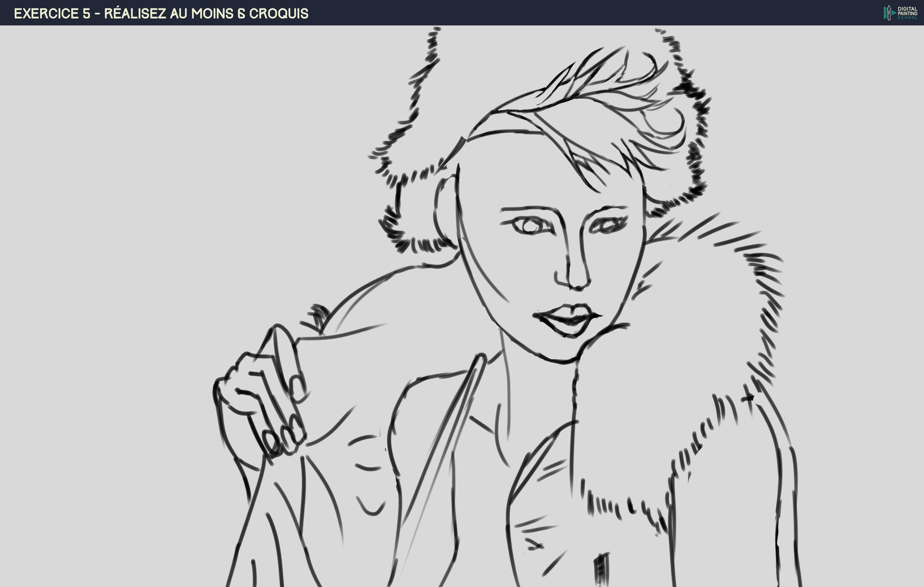Click the "Digital Painting School" logo text
Screen dimensions: 924x587
click(x=907, y=13)
